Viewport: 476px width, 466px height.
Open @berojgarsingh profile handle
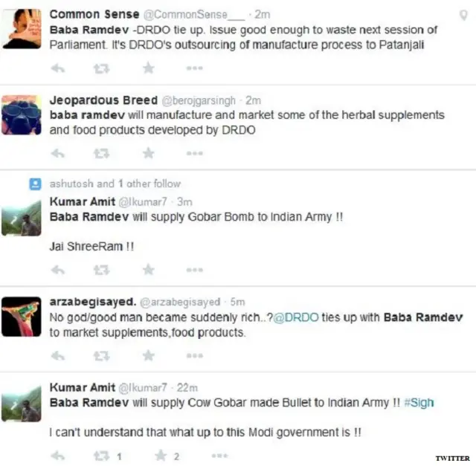tap(199, 100)
